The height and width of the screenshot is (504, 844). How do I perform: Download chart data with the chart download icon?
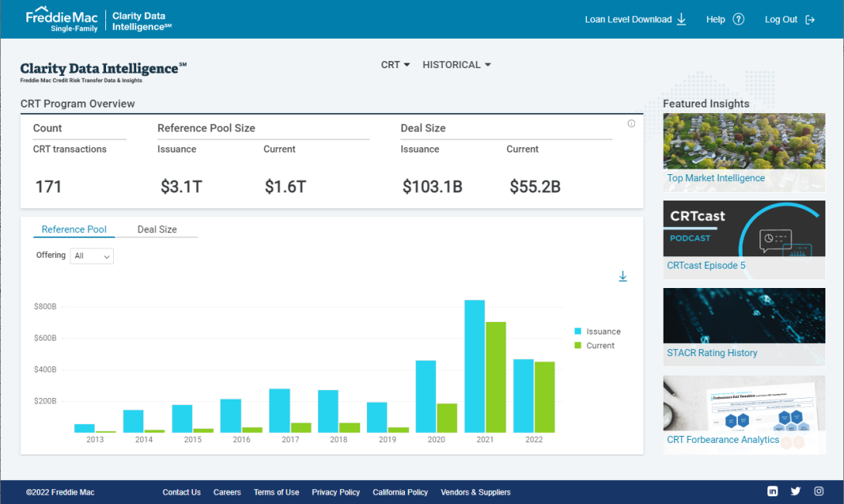tap(623, 276)
